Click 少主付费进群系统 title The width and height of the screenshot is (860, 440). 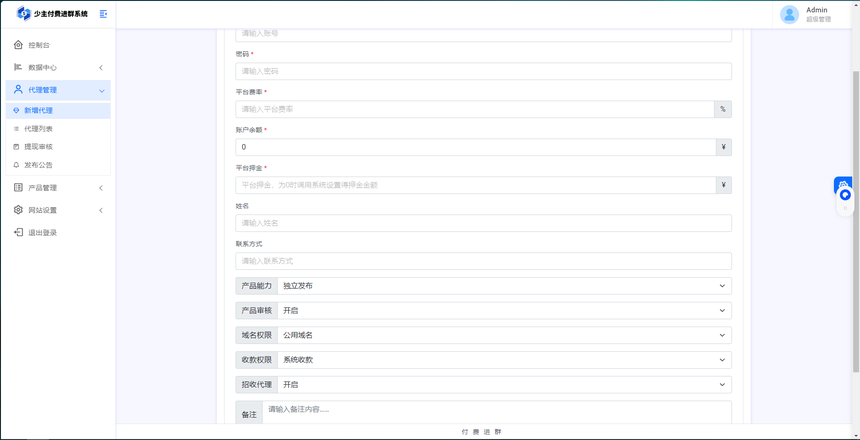coord(60,14)
